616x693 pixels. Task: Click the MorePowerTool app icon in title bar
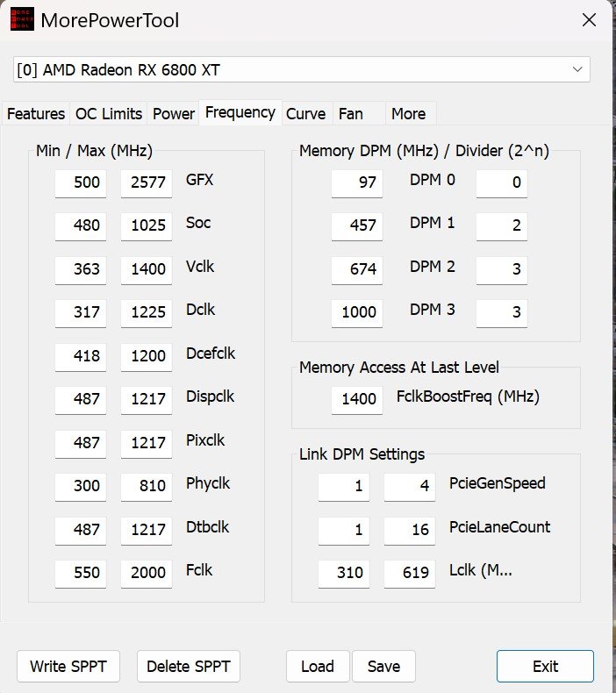click(22, 20)
